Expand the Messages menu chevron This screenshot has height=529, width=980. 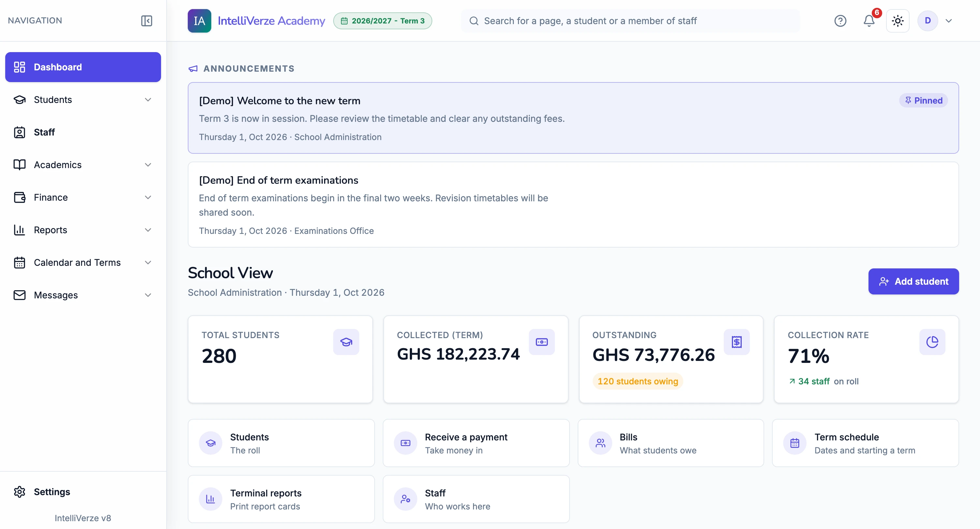148,295
